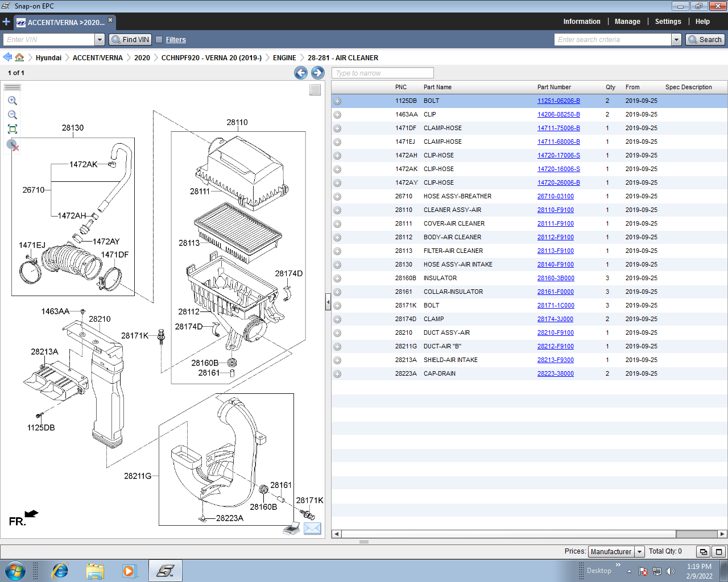Go to the home icon in breadcrumb

19,57
